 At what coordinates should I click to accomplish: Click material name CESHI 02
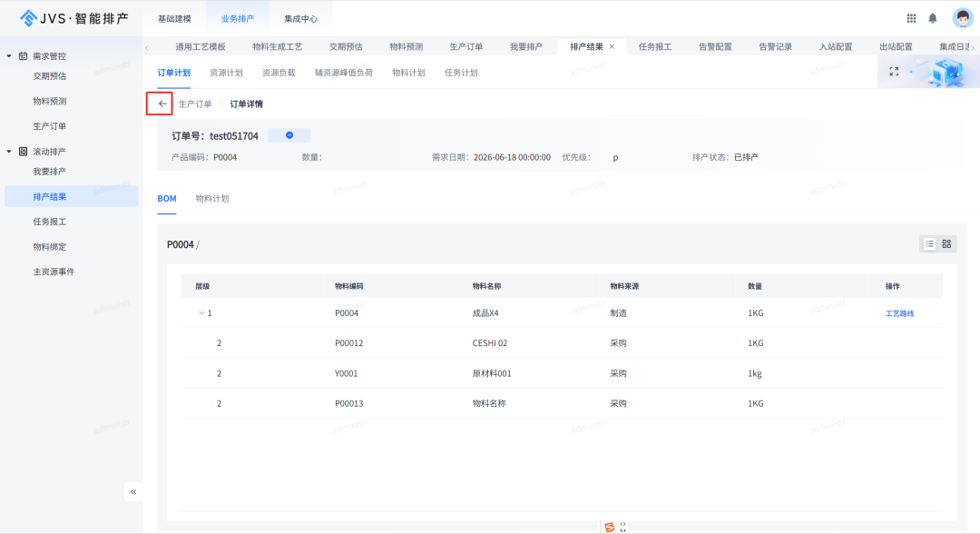click(x=490, y=342)
